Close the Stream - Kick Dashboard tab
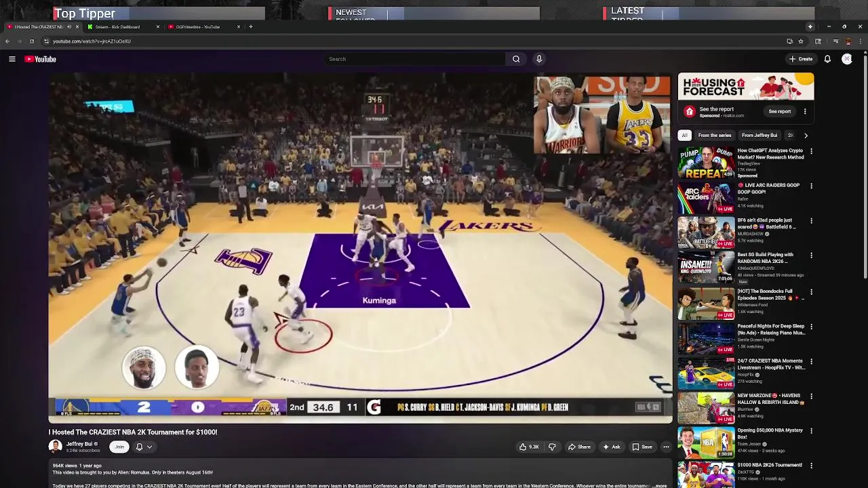Image resolution: width=868 pixels, height=488 pixels. [158, 27]
